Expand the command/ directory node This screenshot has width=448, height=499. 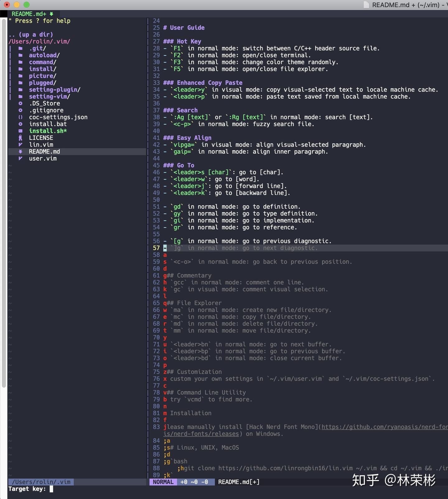tap(43, 62)
